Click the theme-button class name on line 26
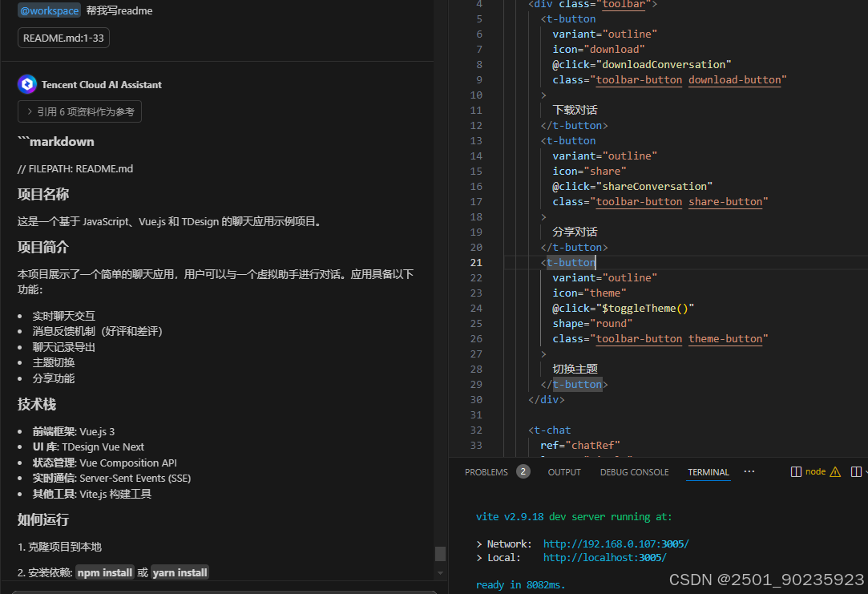Image resolution: width=868 pixels, height=594 pixels. click(x=725, y=339)
